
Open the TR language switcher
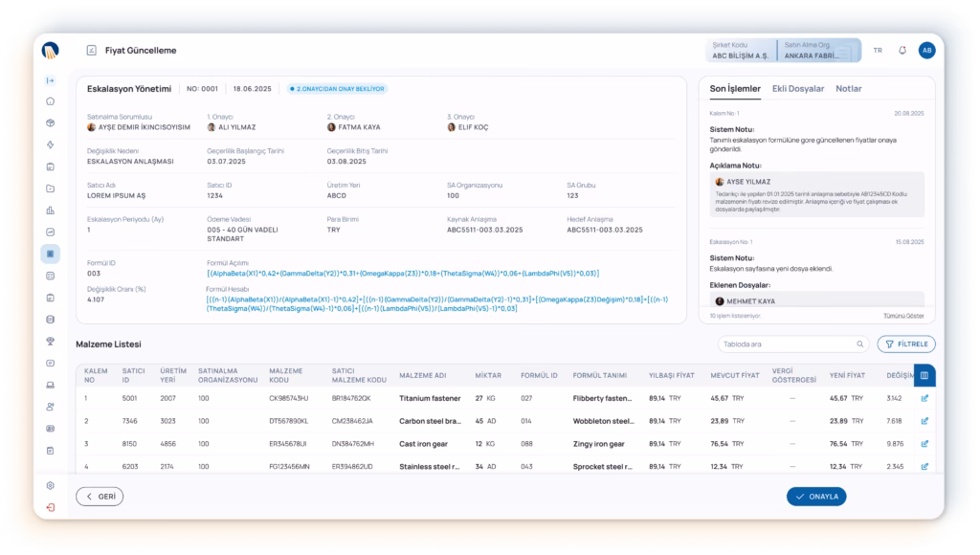pos(878,51)
